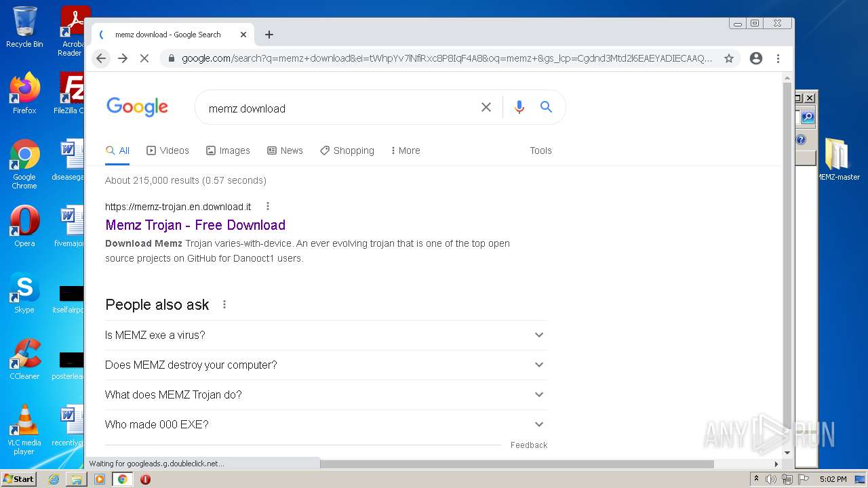Open the Chrome profile account icon
Image resolution: width=868 pixels, height=488 pixels.
(x=756, y=58)
